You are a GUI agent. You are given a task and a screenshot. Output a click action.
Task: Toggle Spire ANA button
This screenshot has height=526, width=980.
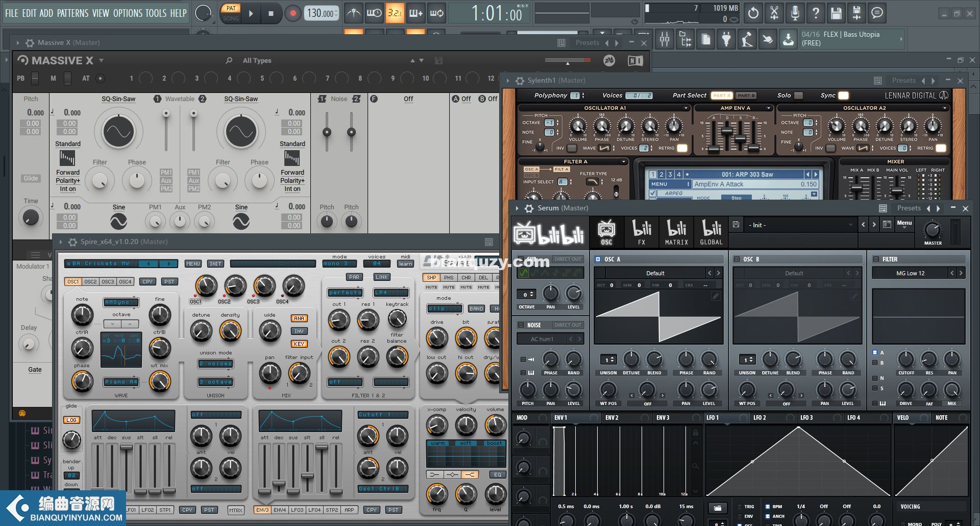click(299, 318)
